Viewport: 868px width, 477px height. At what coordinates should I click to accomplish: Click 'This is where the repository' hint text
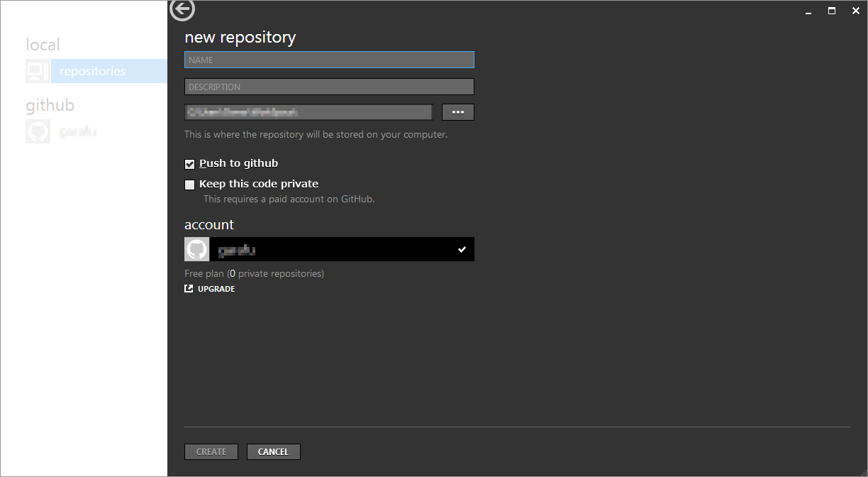pyautogui.click(x=316, y=134)
